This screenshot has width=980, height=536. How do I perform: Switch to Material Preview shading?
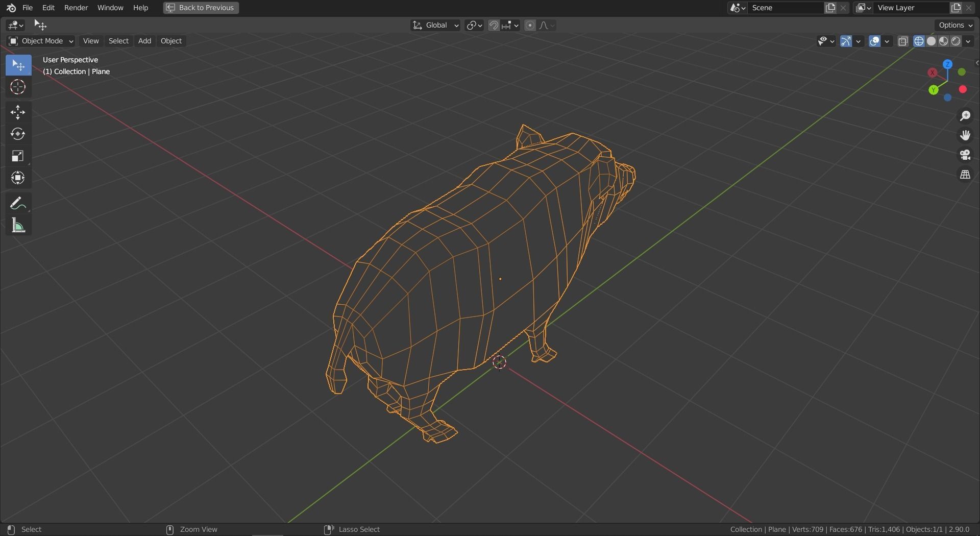(x=944, y=41)
